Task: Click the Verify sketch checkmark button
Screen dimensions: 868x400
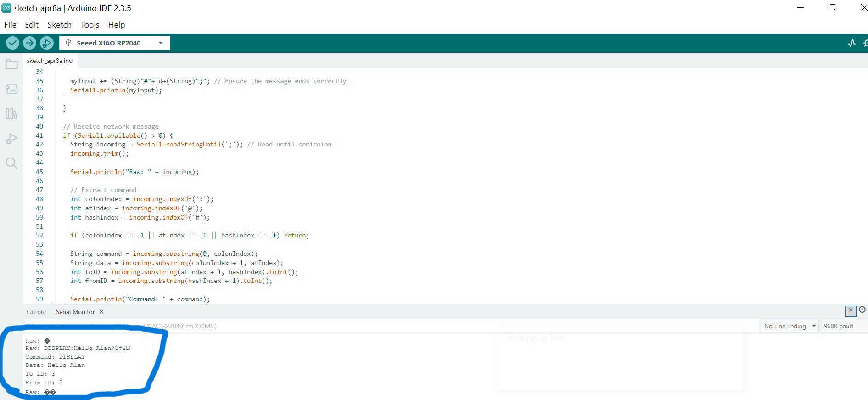Action: point(12,43)
